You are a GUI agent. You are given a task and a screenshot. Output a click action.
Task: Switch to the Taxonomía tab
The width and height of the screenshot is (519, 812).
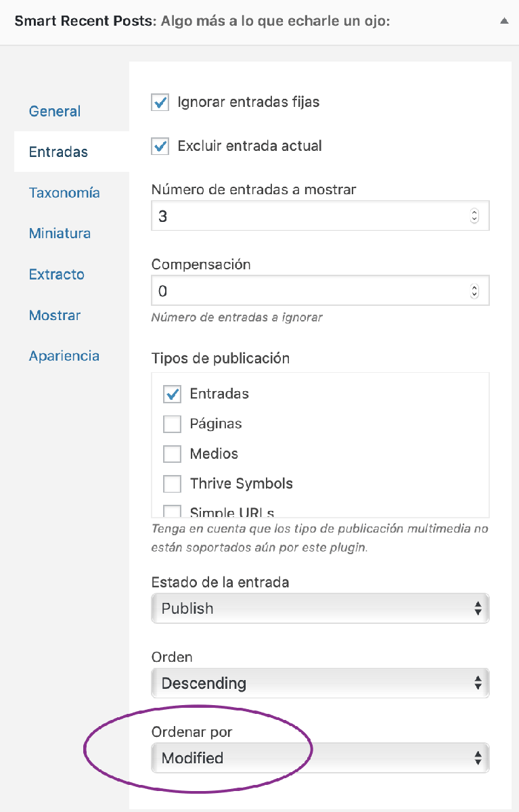coord(64,193)
